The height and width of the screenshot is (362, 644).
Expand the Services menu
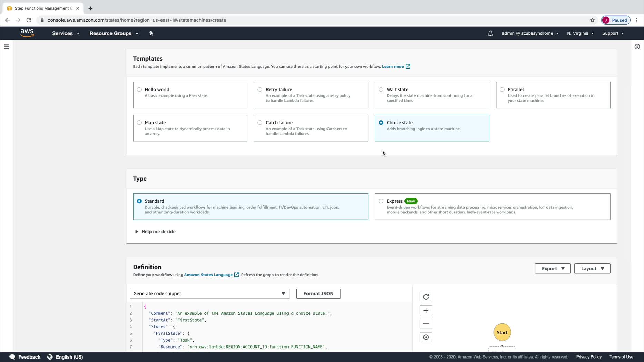[66, 33]
